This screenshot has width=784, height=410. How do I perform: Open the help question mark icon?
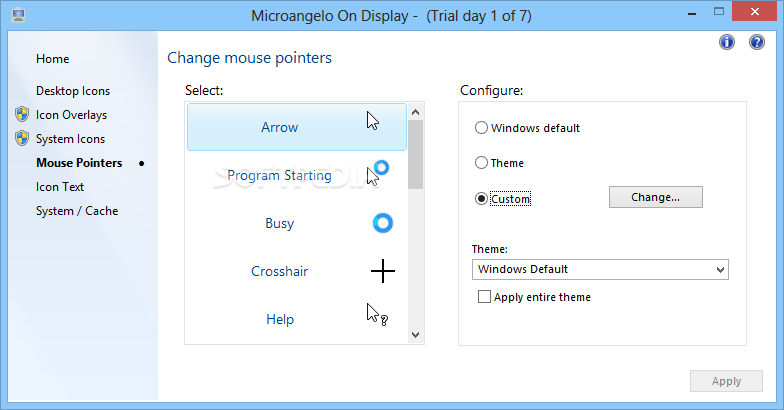pyautogui.click(x=757, y=42)
